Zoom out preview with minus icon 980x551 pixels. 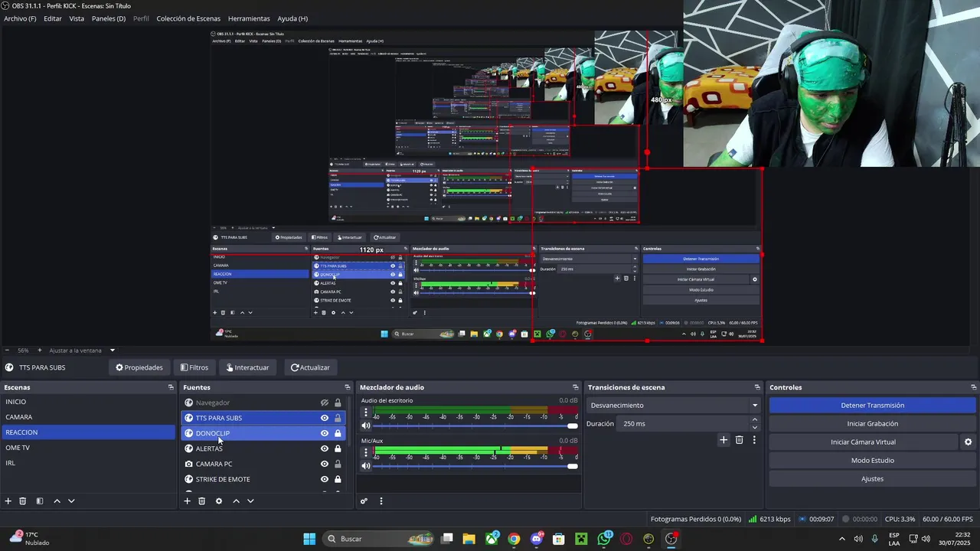pos(8,350)
